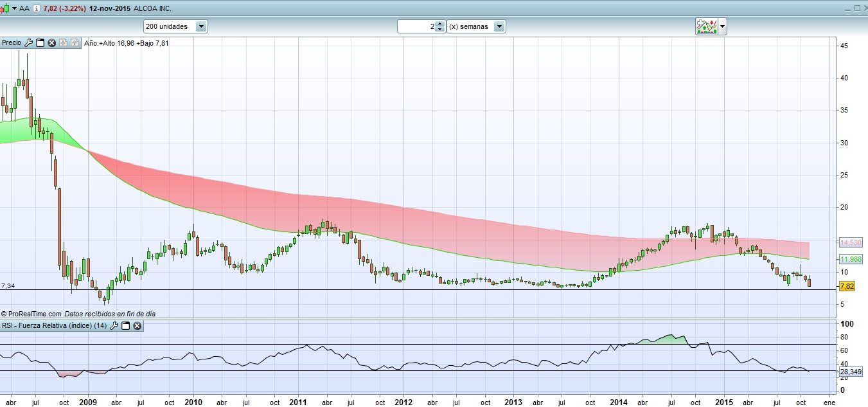Remove the RSI indicator with X icon

[137, 326]
